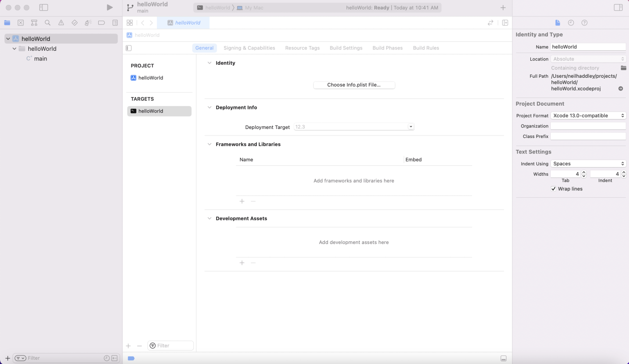
Task: Switch to the General tab
Action: coord(204,48)
